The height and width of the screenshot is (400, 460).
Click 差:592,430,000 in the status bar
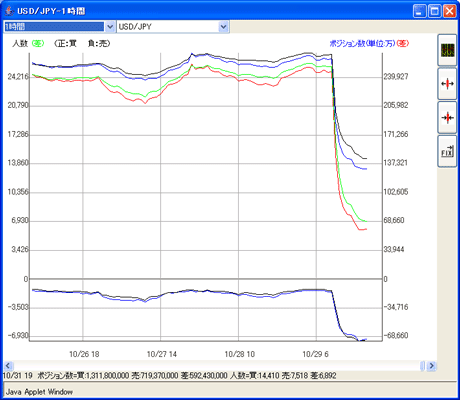coord(204,376)
